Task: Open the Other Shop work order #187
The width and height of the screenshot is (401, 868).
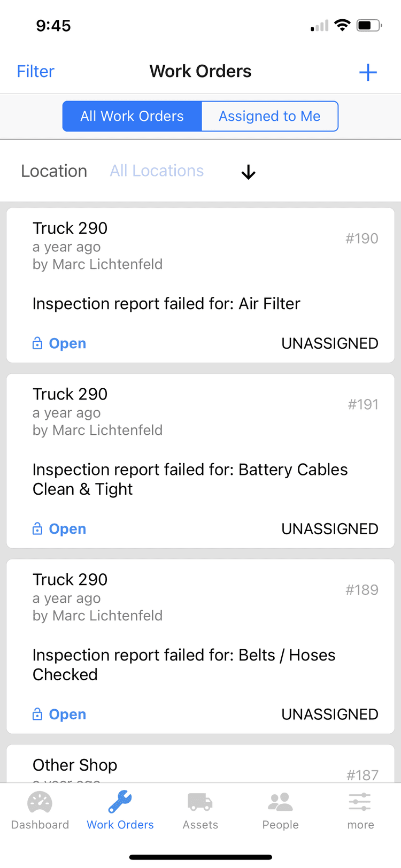Action: tap(200, 764)
